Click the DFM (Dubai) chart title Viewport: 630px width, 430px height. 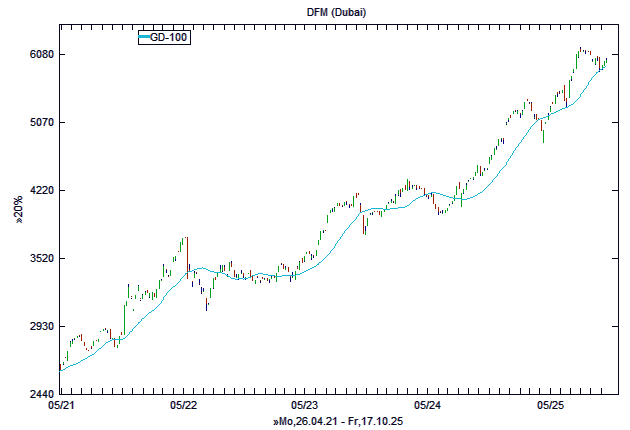coord(333,11)
